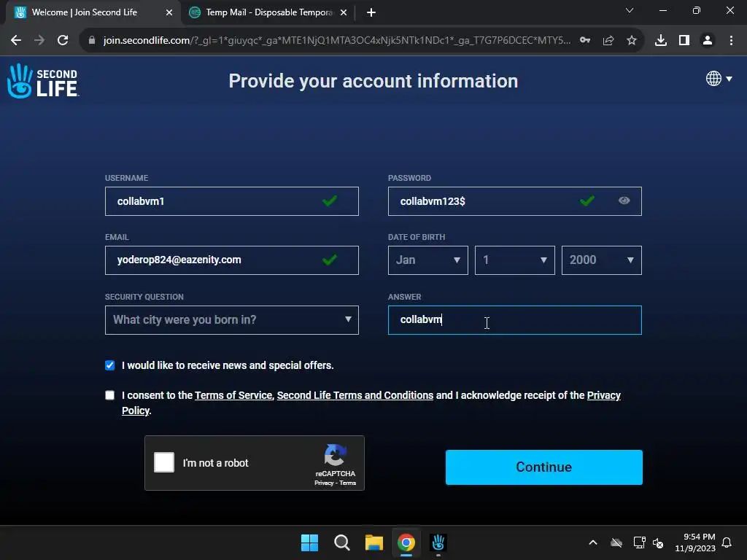
Task: Reload the current page
Action: (63, 41)
